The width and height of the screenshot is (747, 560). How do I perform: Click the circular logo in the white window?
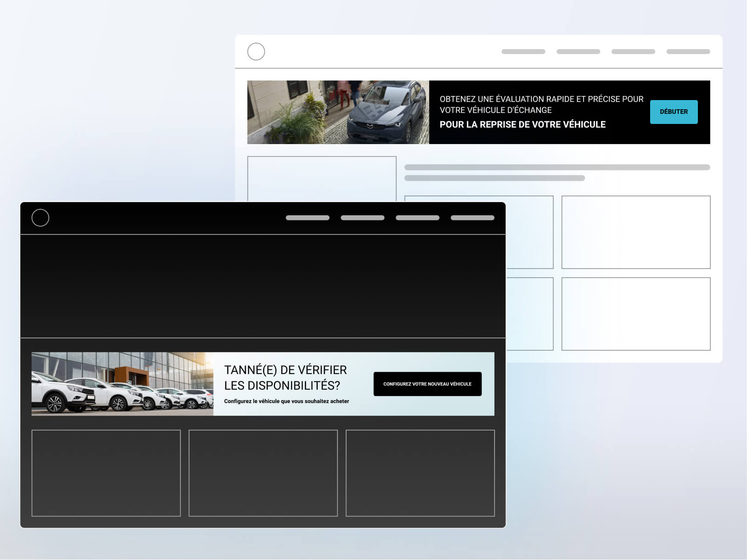[256, 52]
